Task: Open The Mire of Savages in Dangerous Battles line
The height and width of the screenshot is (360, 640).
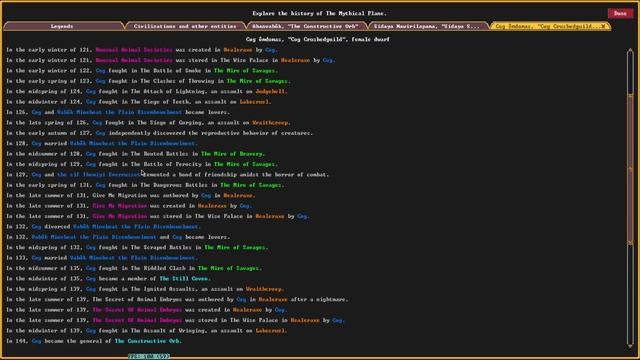Action: pos(252,185)
